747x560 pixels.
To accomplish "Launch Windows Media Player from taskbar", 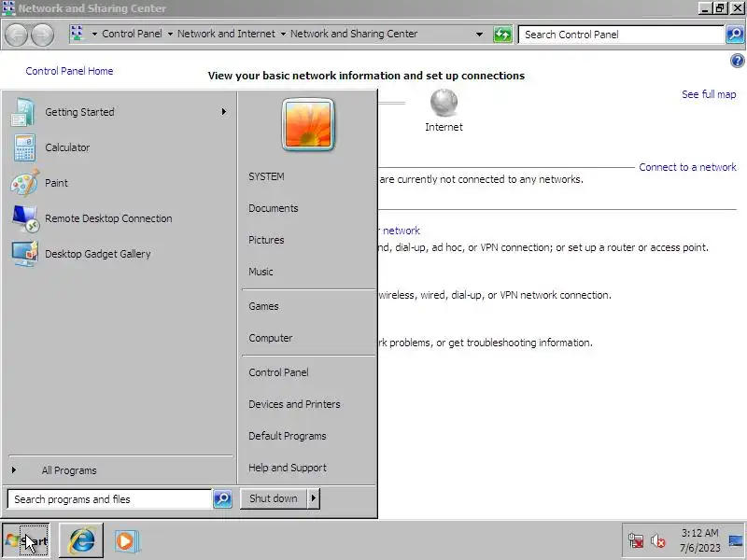I will tap(126, 541).
